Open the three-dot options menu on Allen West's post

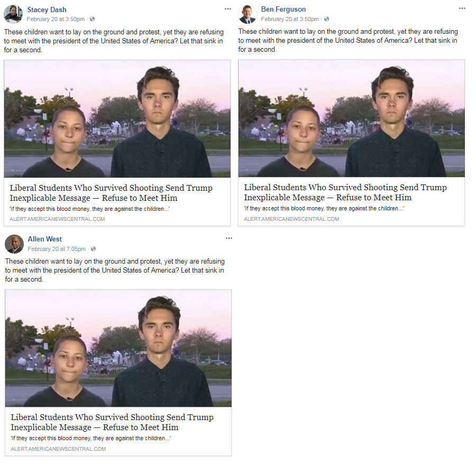click(228, 238)
